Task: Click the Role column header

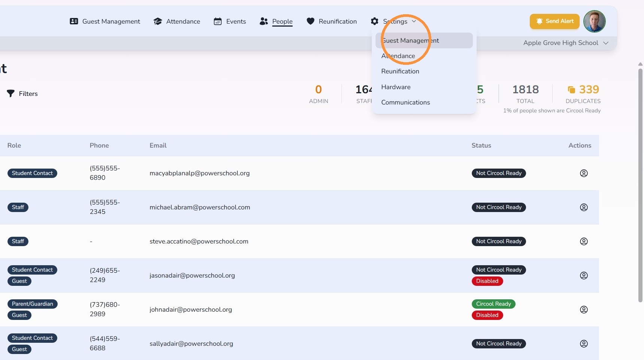Action: point(14,145)
